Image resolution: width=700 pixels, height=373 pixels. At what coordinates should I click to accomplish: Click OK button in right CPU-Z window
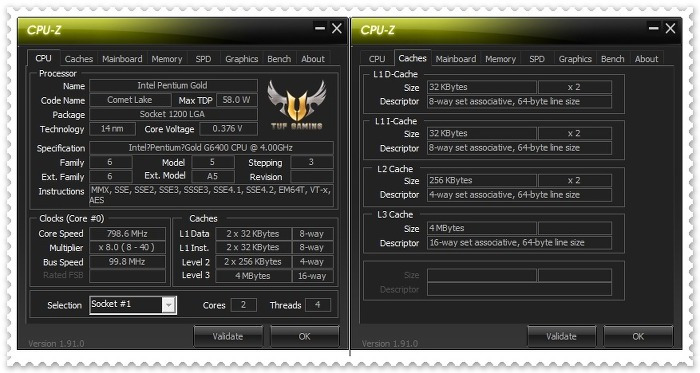[638, 336]
